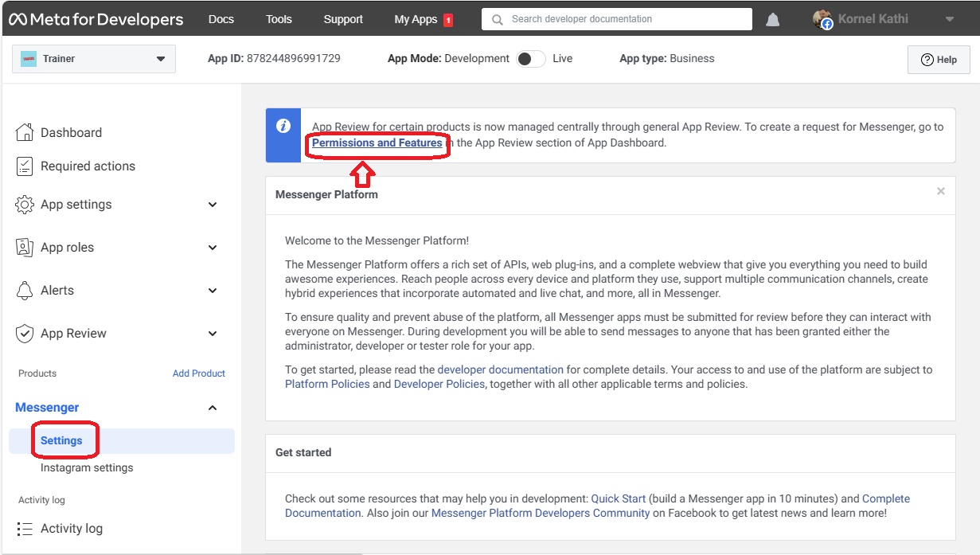Click the App settings gear icon
Viewport: 980px width, 555px height.
[25, 205]
